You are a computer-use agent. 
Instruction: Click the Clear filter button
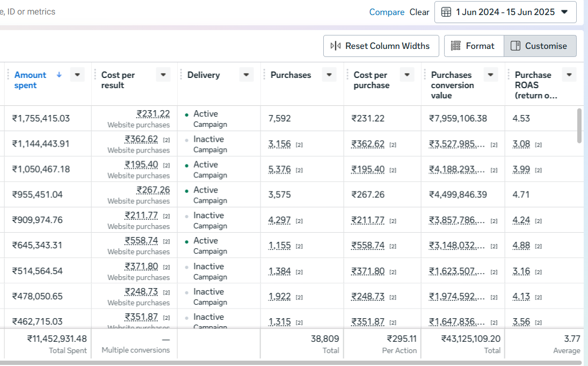click(419, 12)
